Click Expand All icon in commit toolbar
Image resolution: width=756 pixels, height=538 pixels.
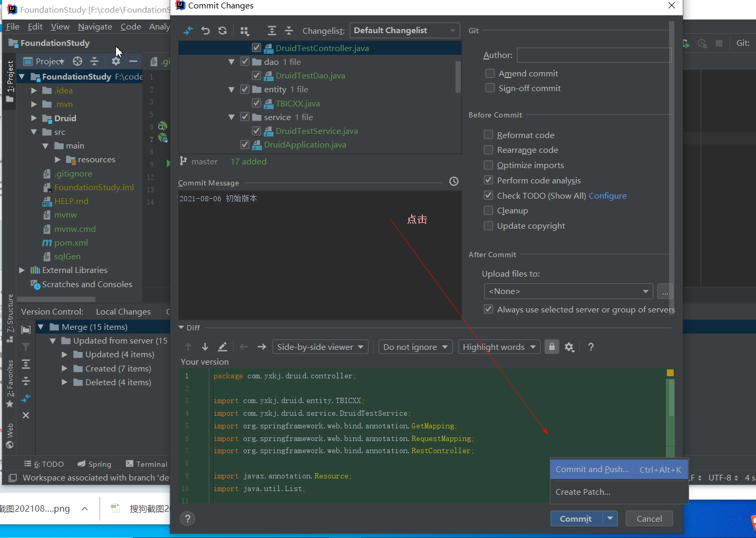(272, 31)
